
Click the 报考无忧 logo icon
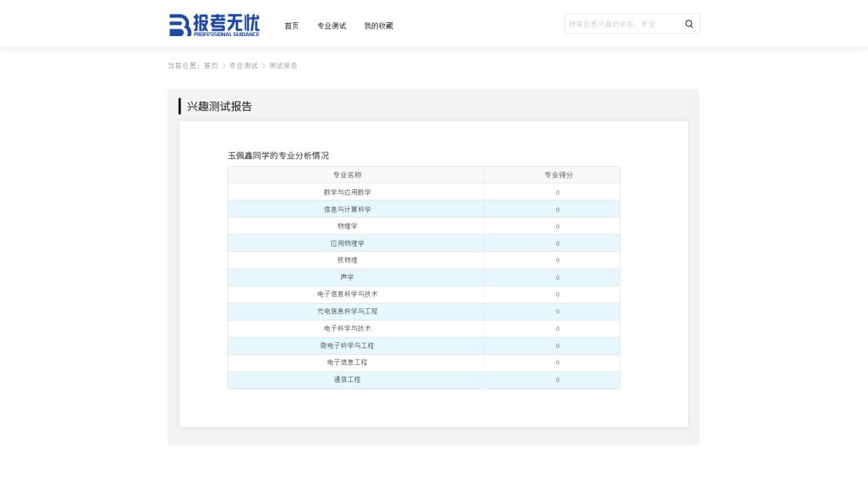coord(177,23)
